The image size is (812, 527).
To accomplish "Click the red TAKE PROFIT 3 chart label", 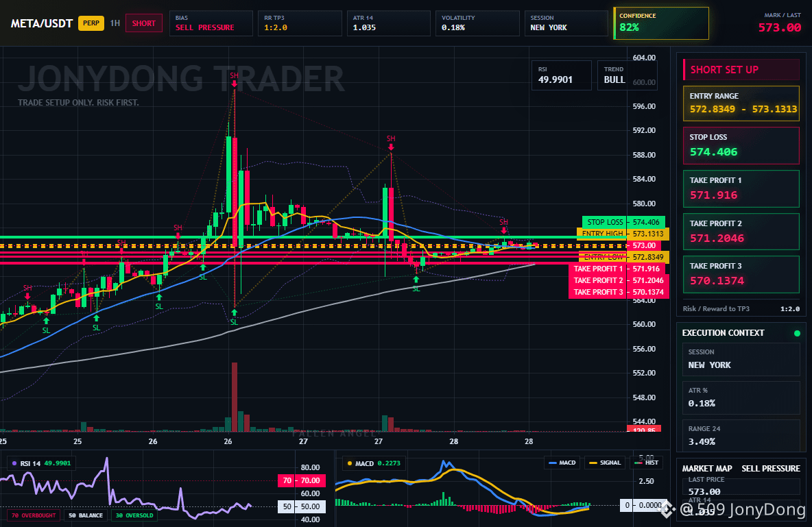I will [x=619, y=292].
